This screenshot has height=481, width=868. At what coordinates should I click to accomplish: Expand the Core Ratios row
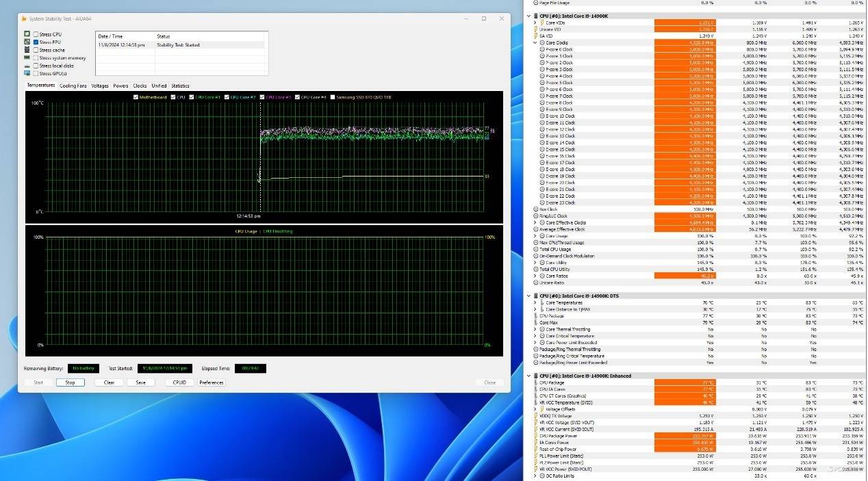pos(535,276)
